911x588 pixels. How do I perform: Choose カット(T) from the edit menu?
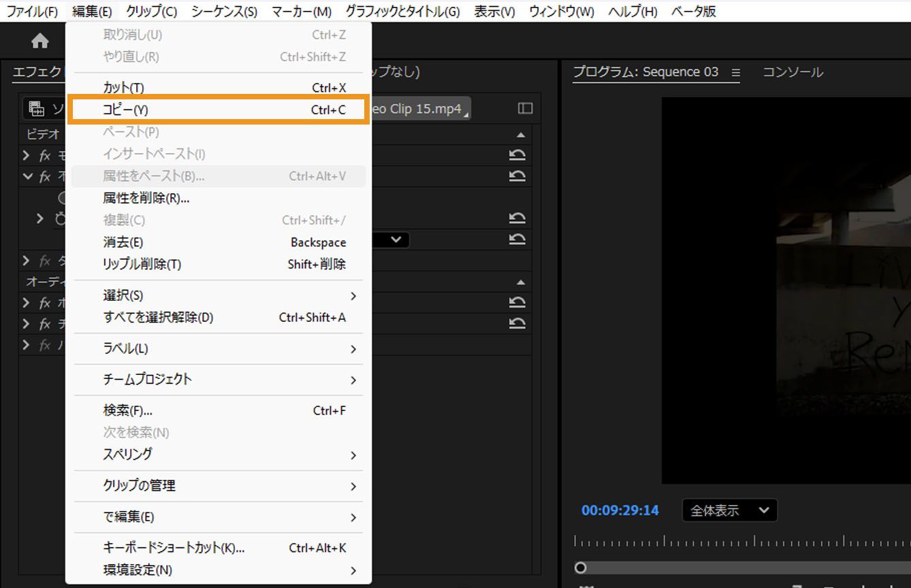[x=219, y=88]
